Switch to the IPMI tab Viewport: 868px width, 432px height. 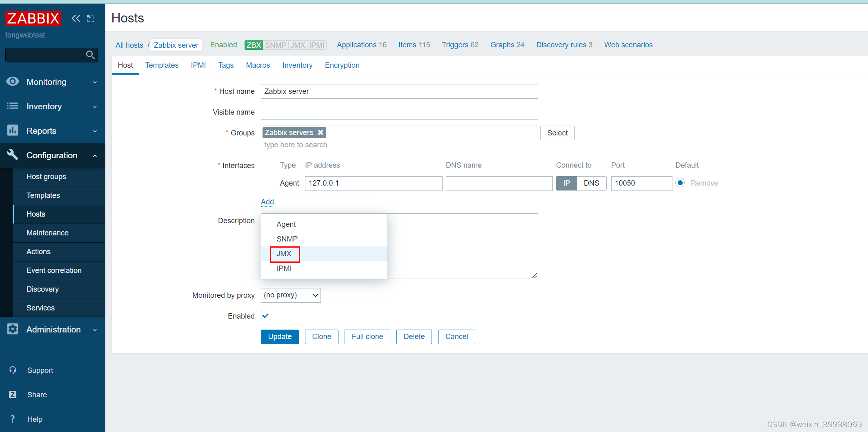198,65
